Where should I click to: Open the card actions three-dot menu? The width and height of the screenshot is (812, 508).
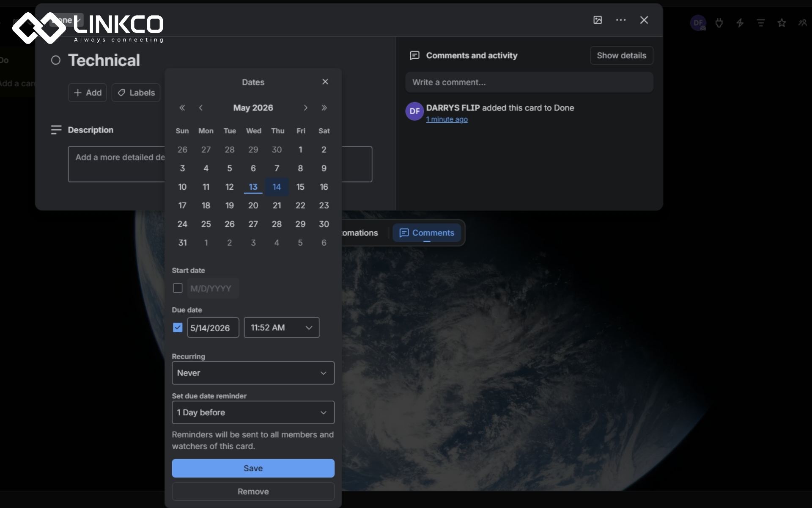[621, 20]
